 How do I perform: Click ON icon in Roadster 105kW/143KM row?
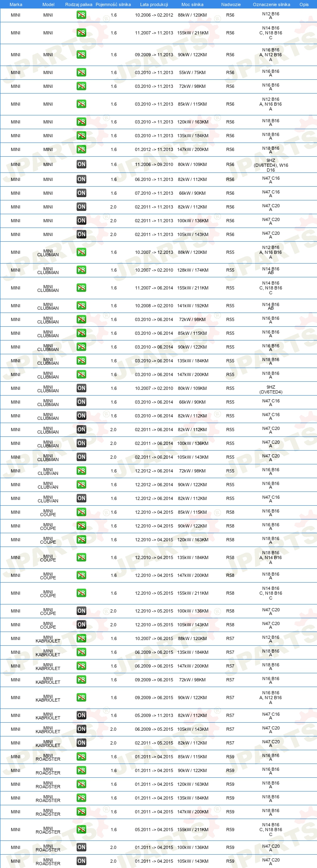(x=81, y=861)
